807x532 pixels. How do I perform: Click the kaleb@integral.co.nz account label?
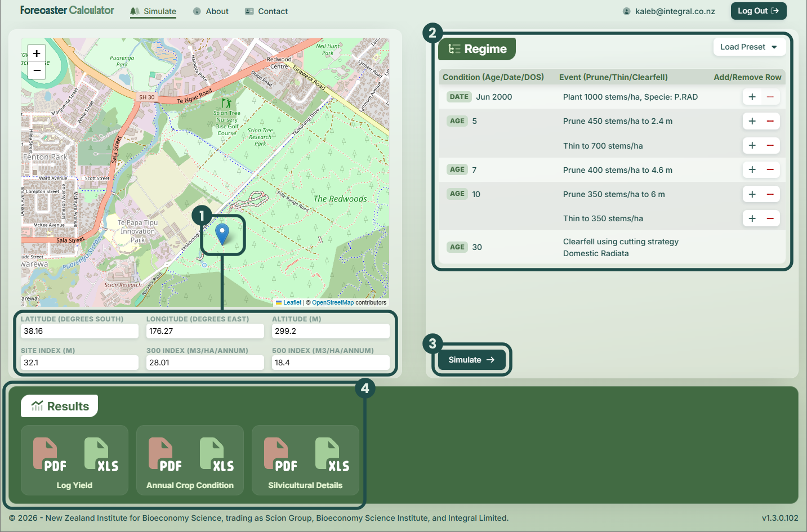[669, 11]
